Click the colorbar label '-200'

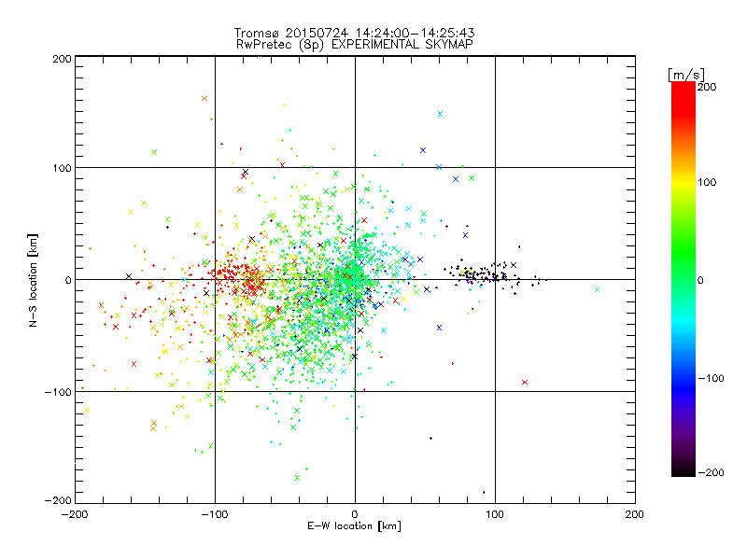(x=711, y=472)
